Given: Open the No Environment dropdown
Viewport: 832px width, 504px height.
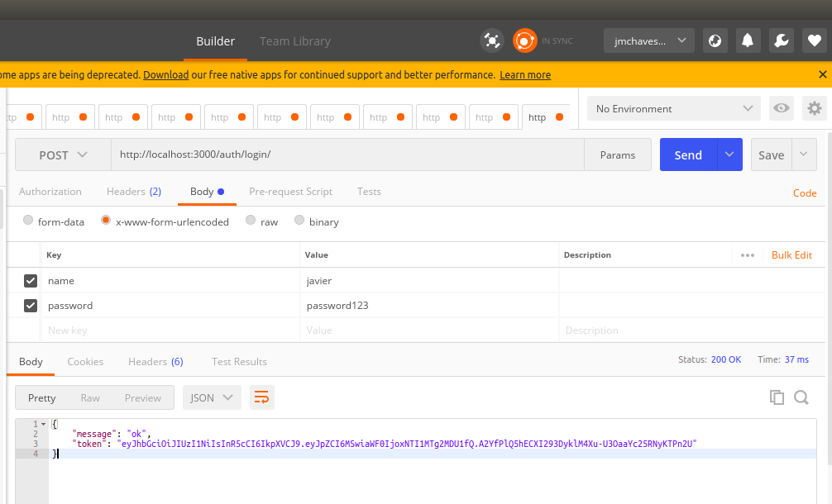Looking at the screenshot, I should point(672,108).
